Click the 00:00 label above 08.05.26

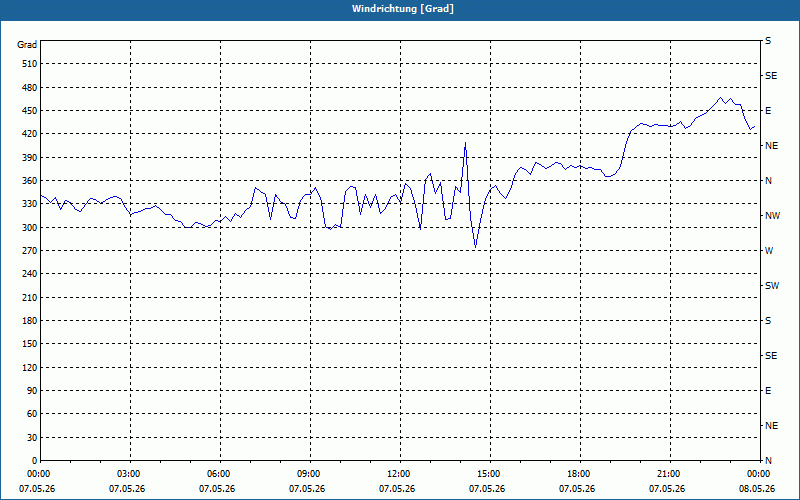tap(760, 474)
